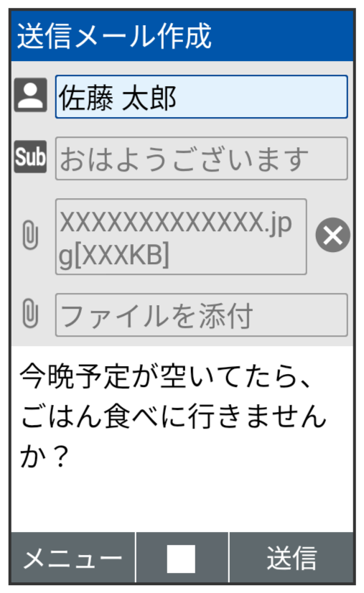The width and height of the screenshot is (364, 593).
Task: Click the line 今晩予定が空いてたら、 in the body
Action: coord(165,376)
